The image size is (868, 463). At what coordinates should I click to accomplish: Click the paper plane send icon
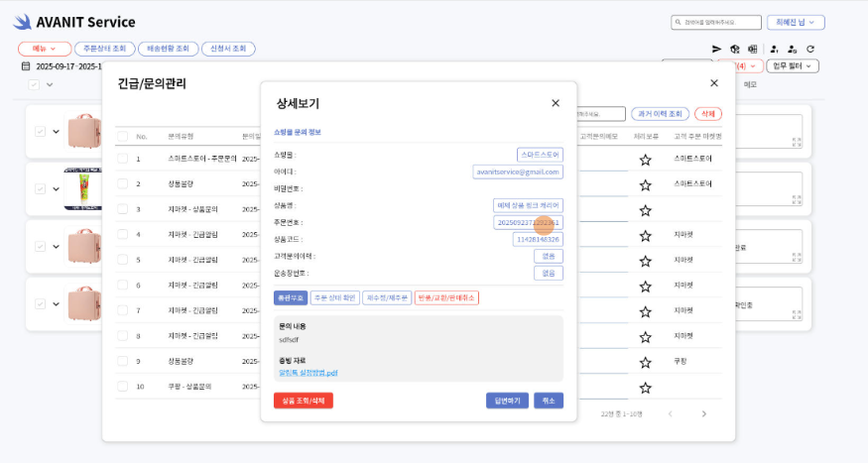(x=717, y=49)
